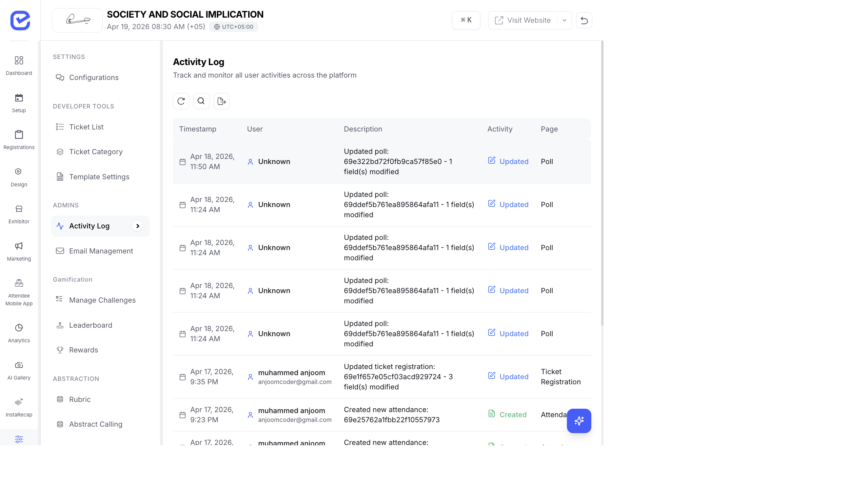868x488 pixels.
Task: Open the Attendee Mobile App section
Action: [x=19, y=292]
